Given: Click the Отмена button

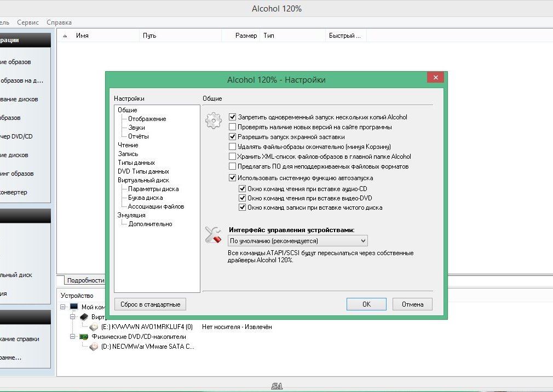Looking at the screenshot, I should (413, 304).
